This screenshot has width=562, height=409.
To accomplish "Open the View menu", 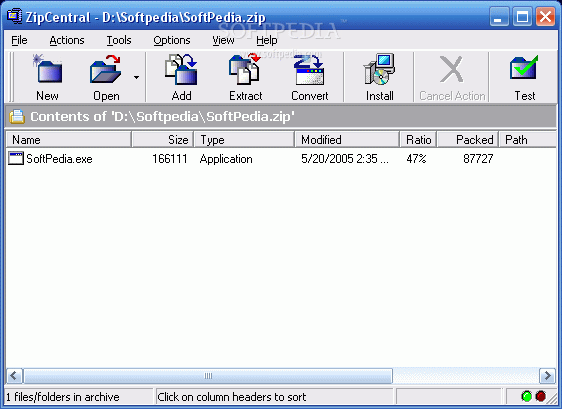I will 223,40.
